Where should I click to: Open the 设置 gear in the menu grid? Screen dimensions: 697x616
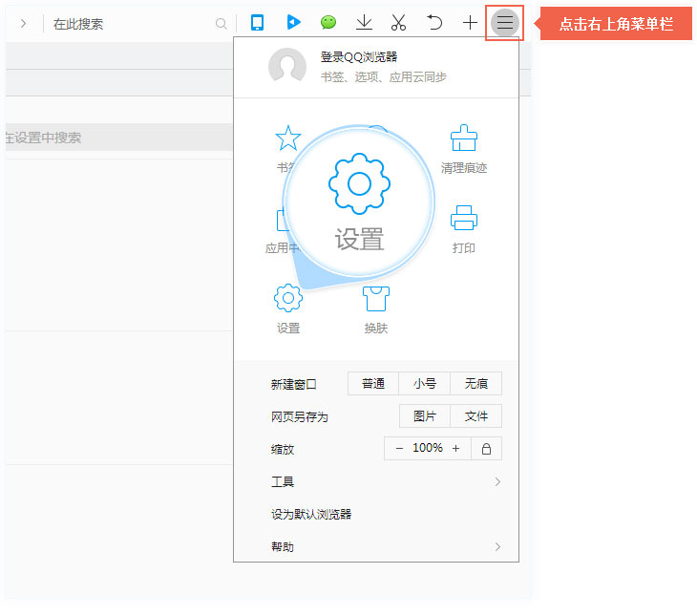(x=288, y=308)
